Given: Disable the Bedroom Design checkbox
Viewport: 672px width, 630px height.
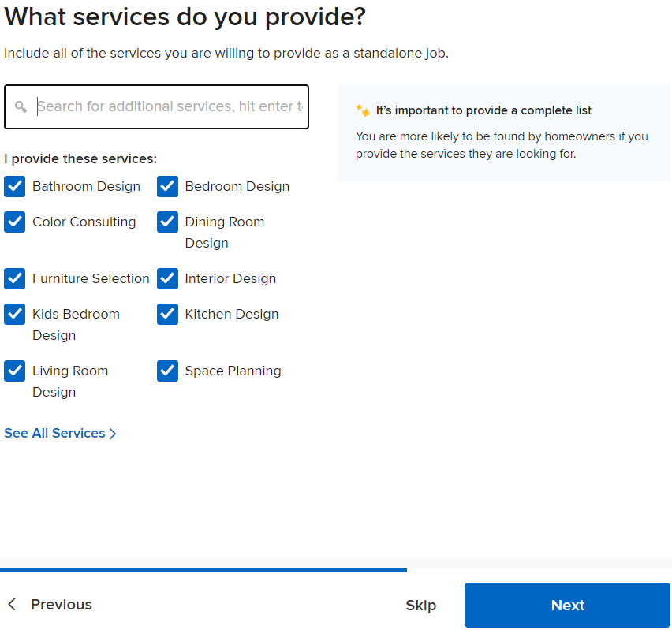Looking at the screenshot, I should pyautogui.click(x=167, y=186).
